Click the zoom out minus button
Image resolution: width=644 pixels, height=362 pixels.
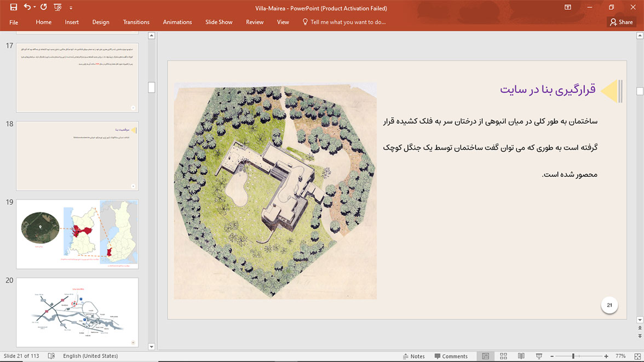coord(552,356)
